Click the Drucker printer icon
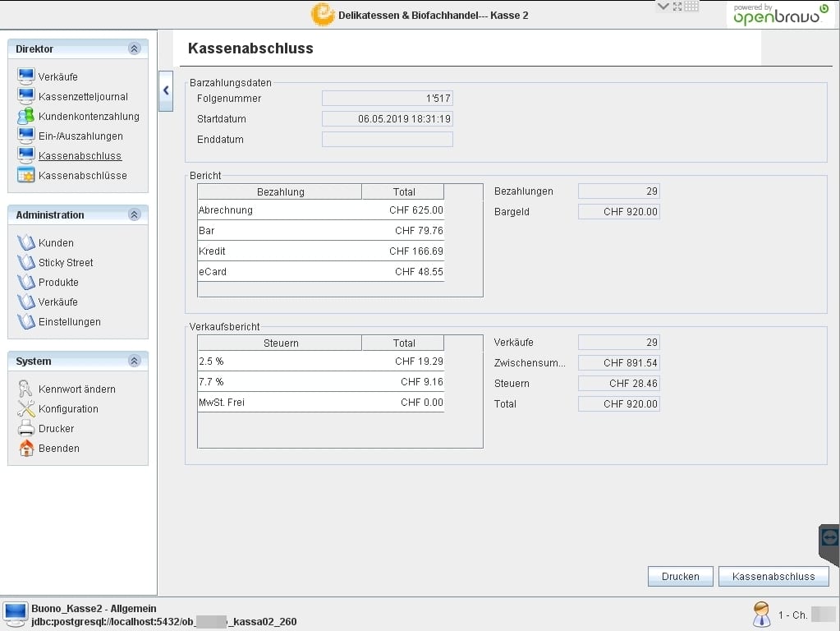The width and height of the screenshot is (840, 631). 25,428
